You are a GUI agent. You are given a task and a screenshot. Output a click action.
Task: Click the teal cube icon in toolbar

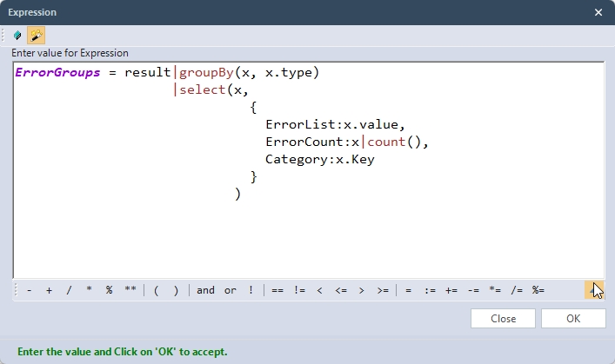click(17, 36)
